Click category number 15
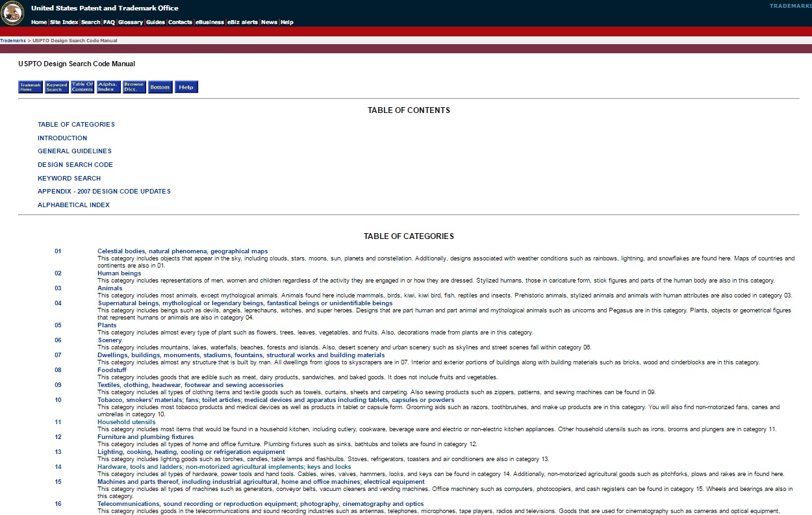The height and width of the screenshot is (515, 812). pos(58,482)
